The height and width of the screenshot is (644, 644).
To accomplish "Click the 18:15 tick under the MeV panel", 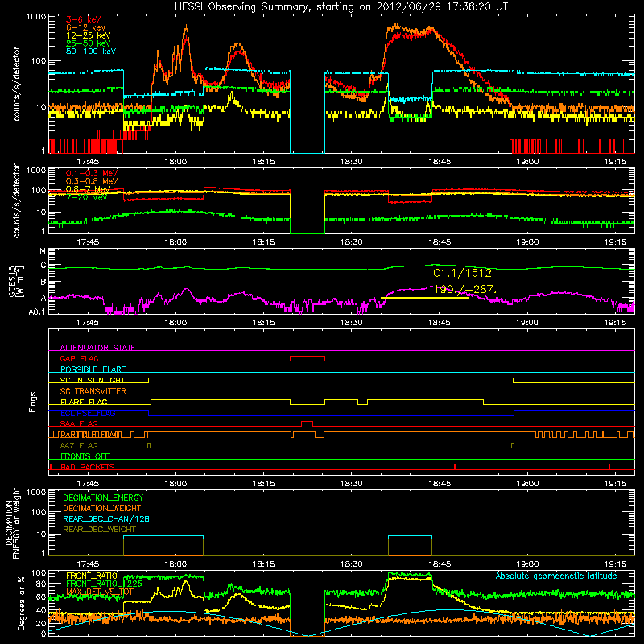I will 263,242.
